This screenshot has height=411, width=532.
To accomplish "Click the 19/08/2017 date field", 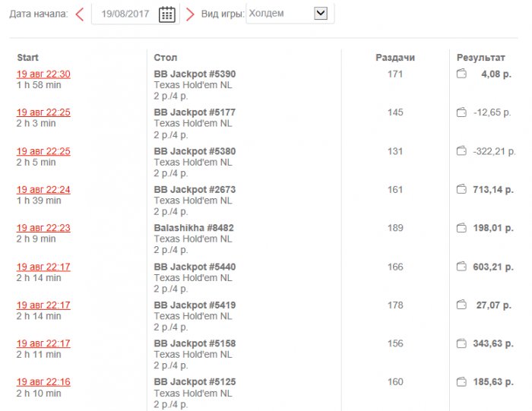I will (125, 14).
